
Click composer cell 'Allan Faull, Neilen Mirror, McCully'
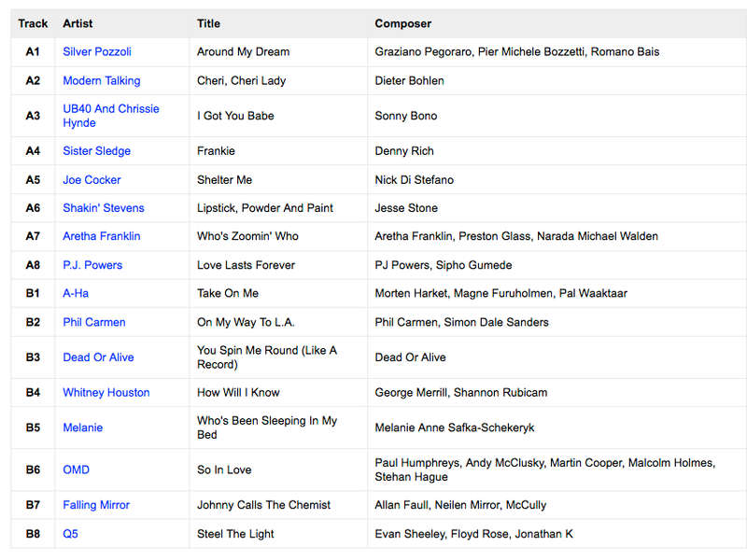point(460,505)
